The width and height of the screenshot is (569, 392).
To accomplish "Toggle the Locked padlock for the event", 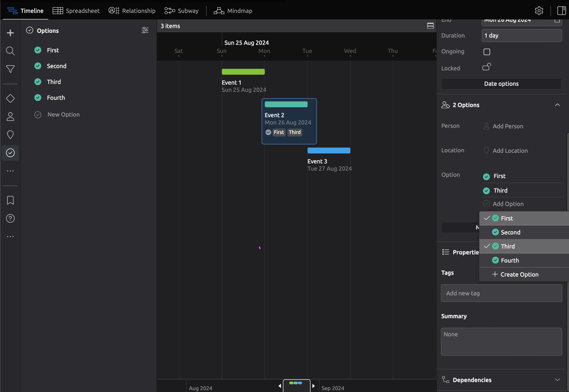I will 486,67.
